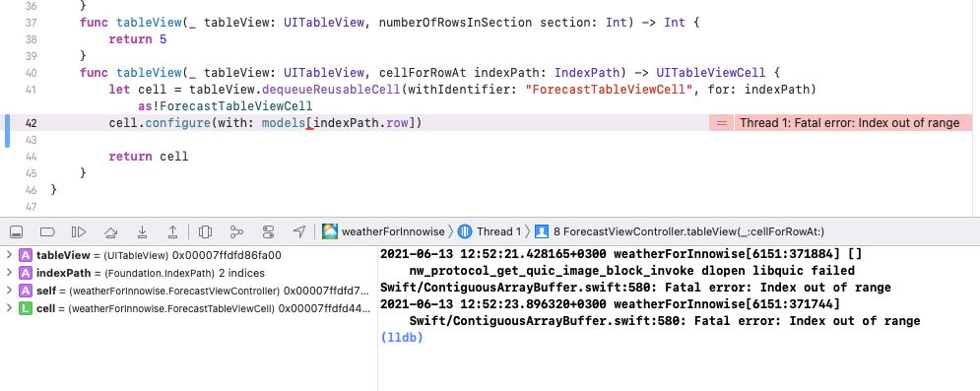Select the tableView argument icon

tap(25, 255)
